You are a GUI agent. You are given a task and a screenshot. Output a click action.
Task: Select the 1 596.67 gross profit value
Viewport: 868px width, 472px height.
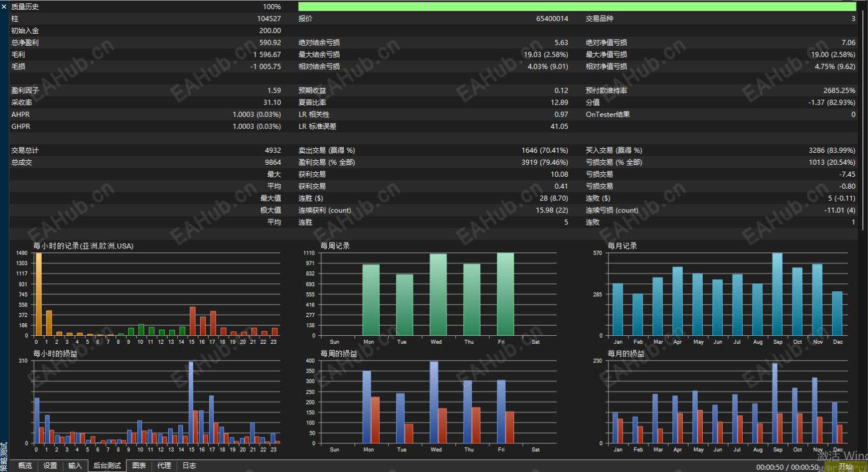tap(267, 55)
